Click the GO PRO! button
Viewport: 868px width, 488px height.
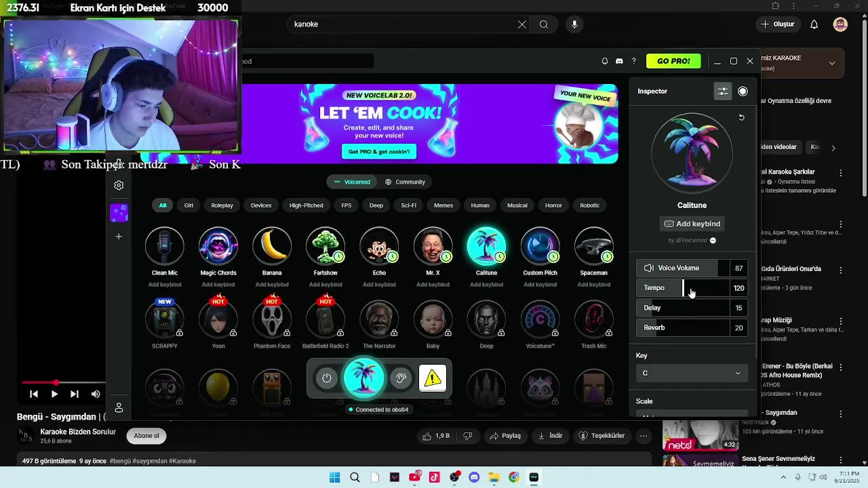pos(673,61)
